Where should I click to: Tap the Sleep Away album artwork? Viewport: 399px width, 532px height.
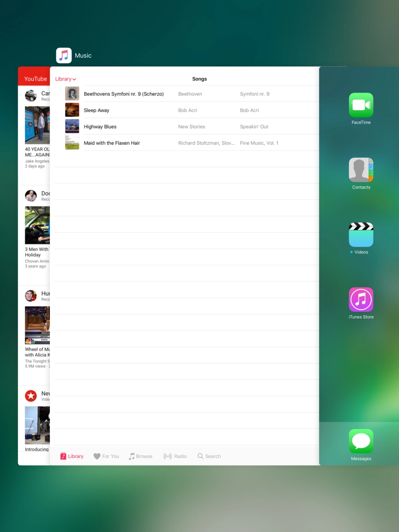click(72, 110)
